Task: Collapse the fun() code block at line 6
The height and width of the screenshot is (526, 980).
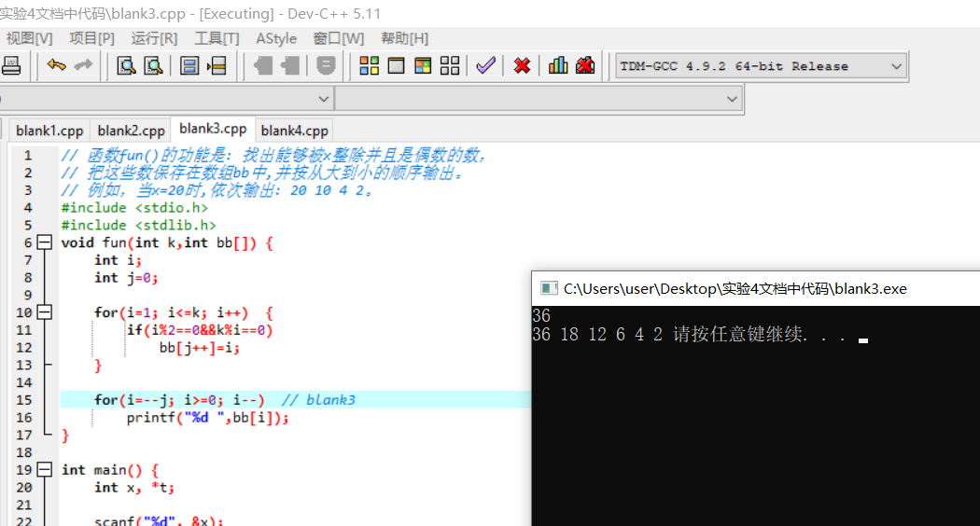Action: click(x=45, y=242)
